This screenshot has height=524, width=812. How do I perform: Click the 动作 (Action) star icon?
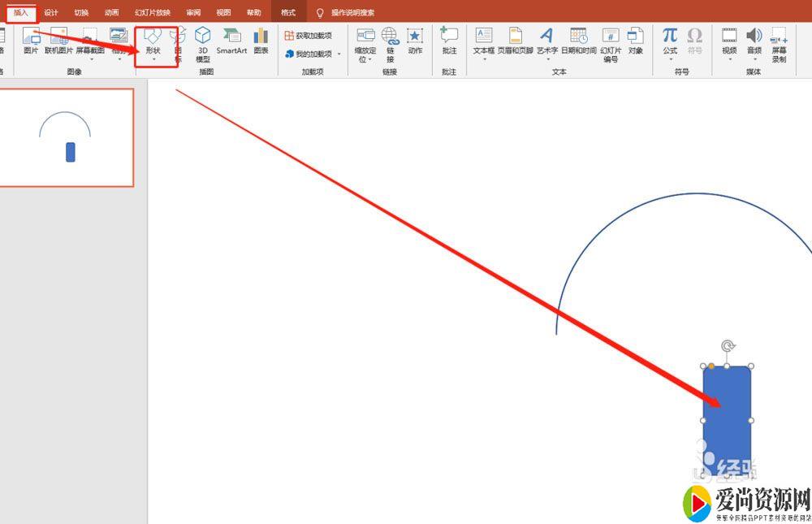pos(415,41)
